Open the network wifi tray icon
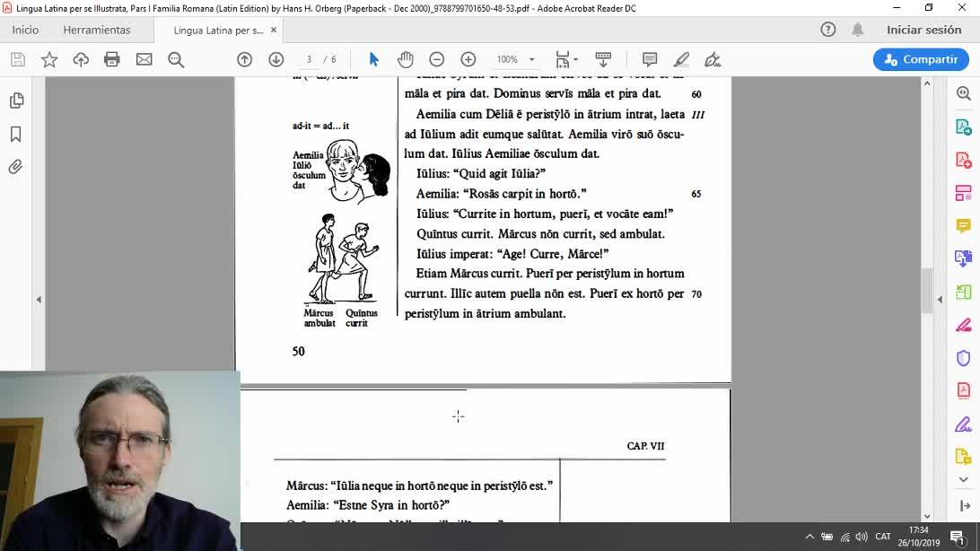Viewport: 980px width, 551px height. 845,537
